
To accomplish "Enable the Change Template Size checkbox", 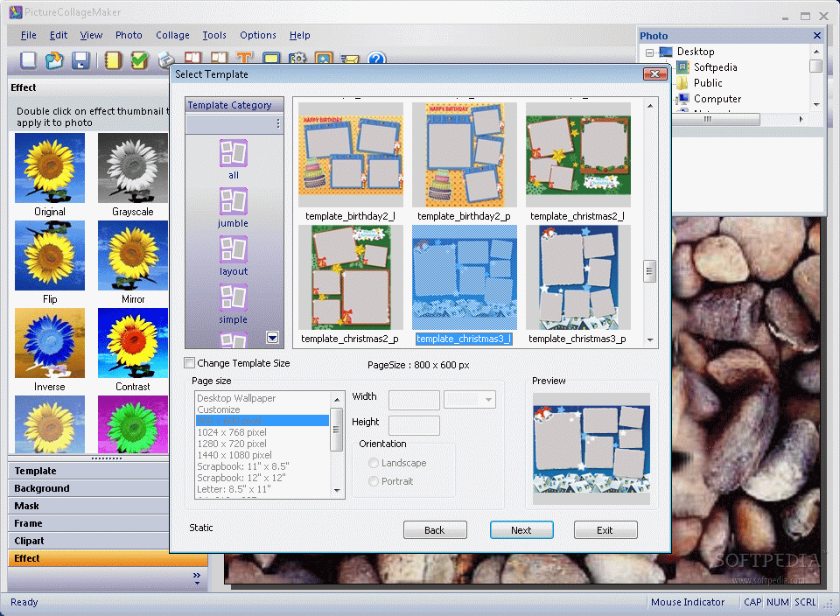I will (x=189, y=363).
